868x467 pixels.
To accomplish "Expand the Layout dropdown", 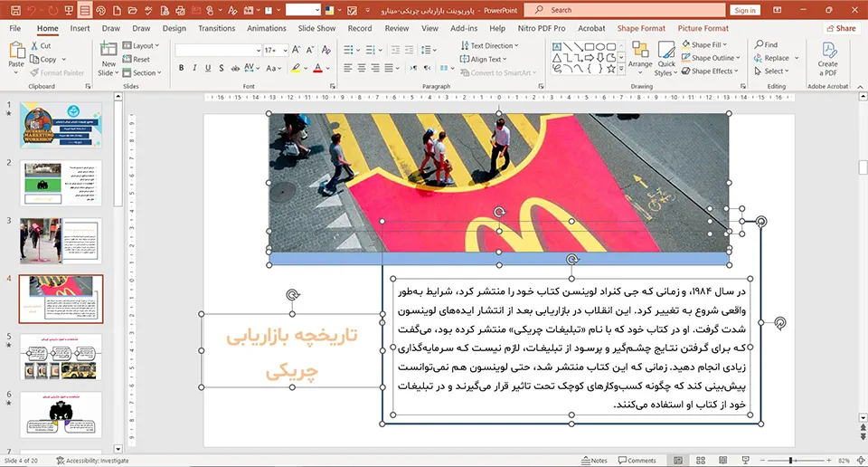I will (141, 45).
